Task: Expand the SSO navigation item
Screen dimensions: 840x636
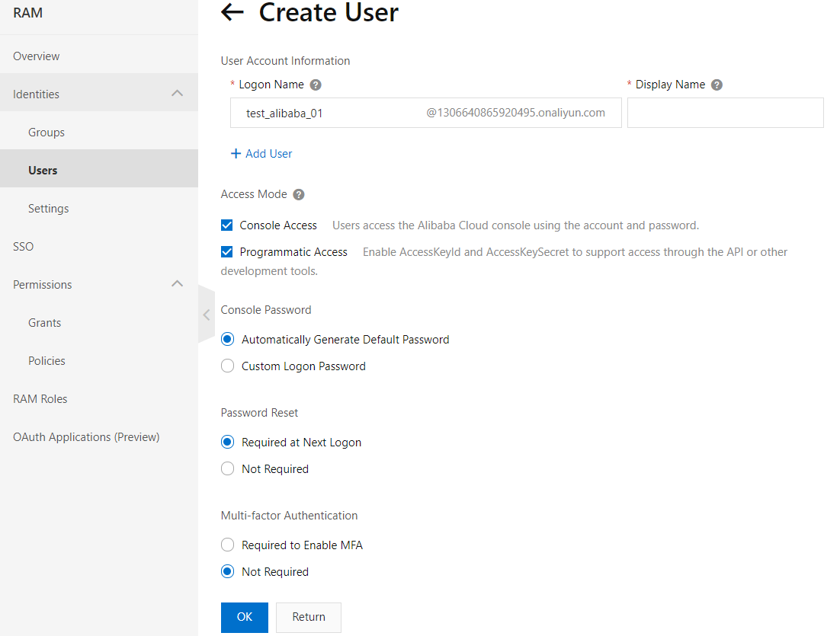Action: (x=23, y=246)
